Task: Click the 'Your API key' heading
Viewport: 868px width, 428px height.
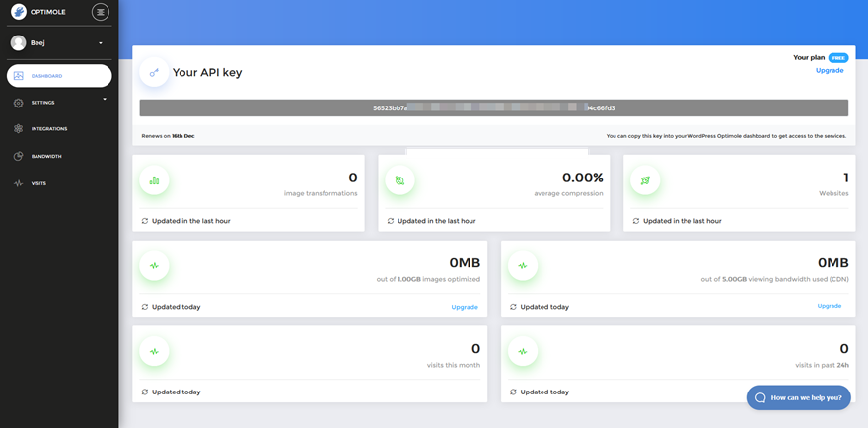Action: [207, 73]
